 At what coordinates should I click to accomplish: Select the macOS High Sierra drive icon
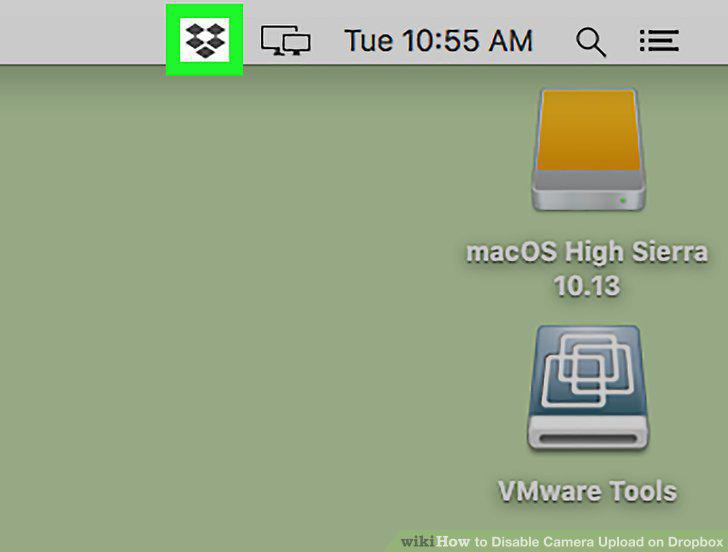[x=589, y=149]
